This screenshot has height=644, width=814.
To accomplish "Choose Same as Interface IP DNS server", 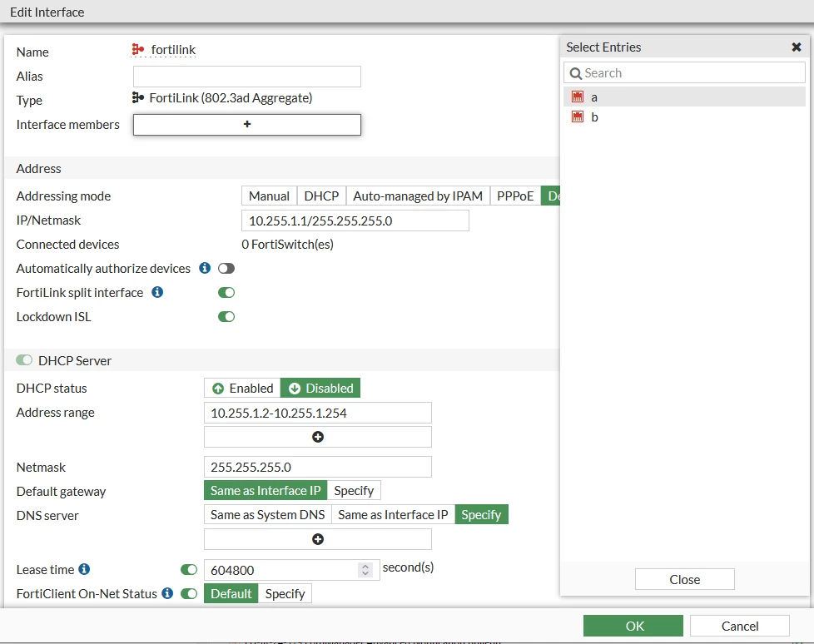I will 393,515.
